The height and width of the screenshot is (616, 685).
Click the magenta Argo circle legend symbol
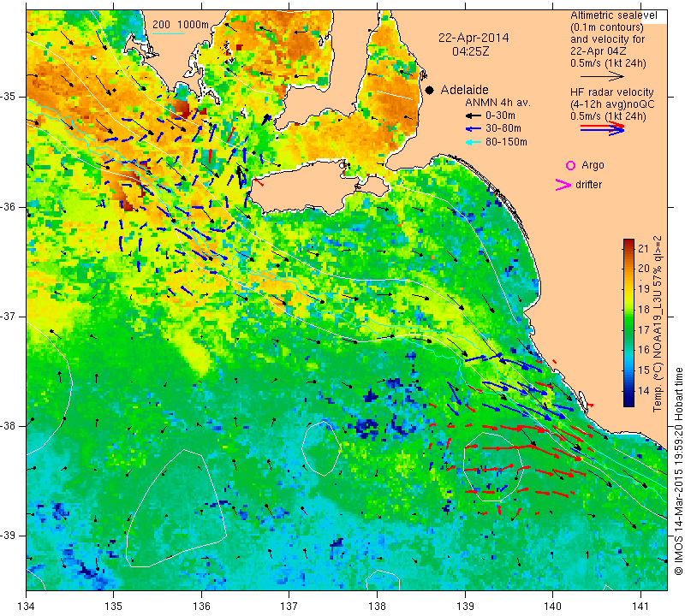coord(570,165)
